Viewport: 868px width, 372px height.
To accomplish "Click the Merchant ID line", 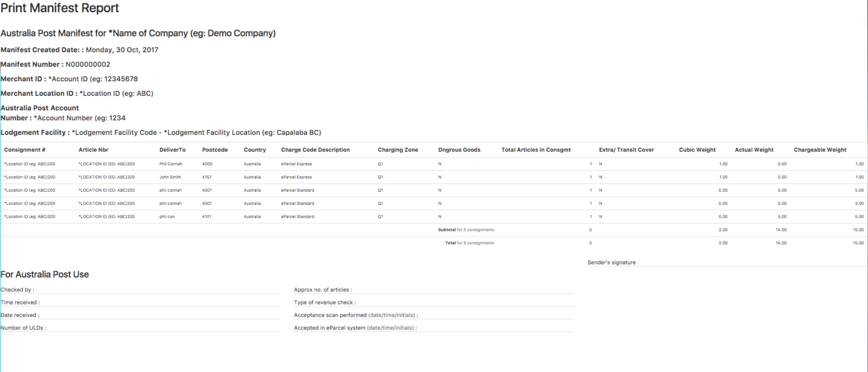I will point(69,79).
